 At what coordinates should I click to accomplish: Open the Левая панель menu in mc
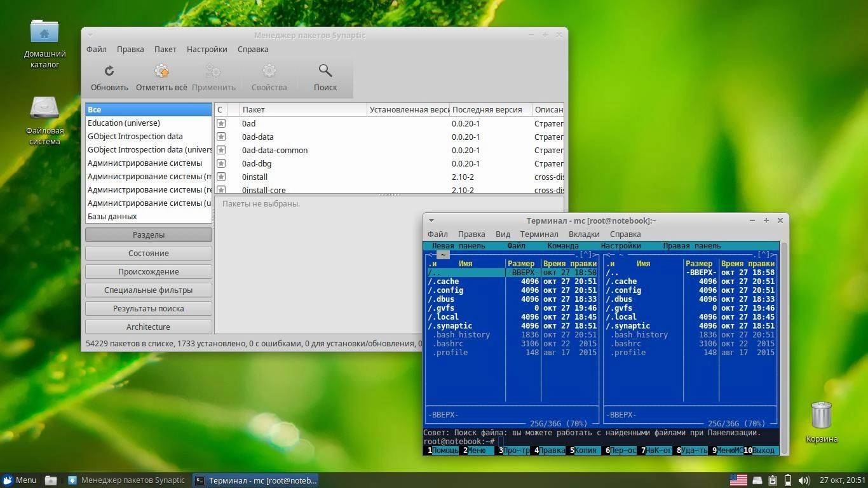(x=458, y=246)
